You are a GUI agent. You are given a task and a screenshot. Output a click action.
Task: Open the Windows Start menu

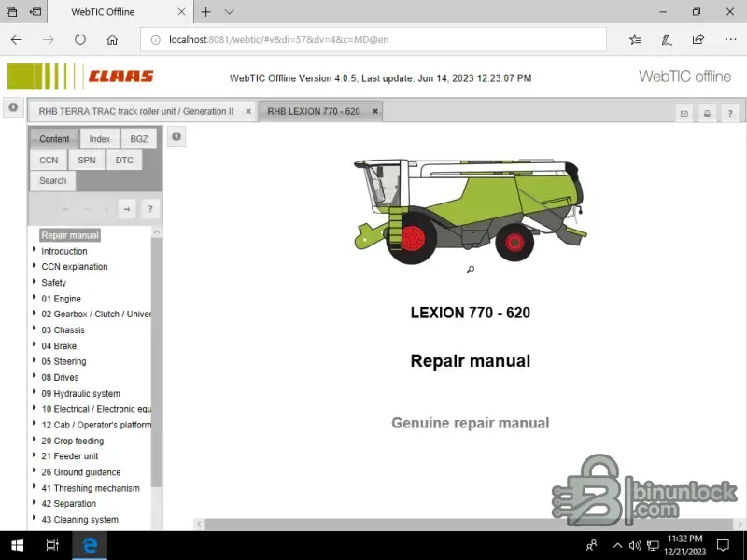pos(16,545)
